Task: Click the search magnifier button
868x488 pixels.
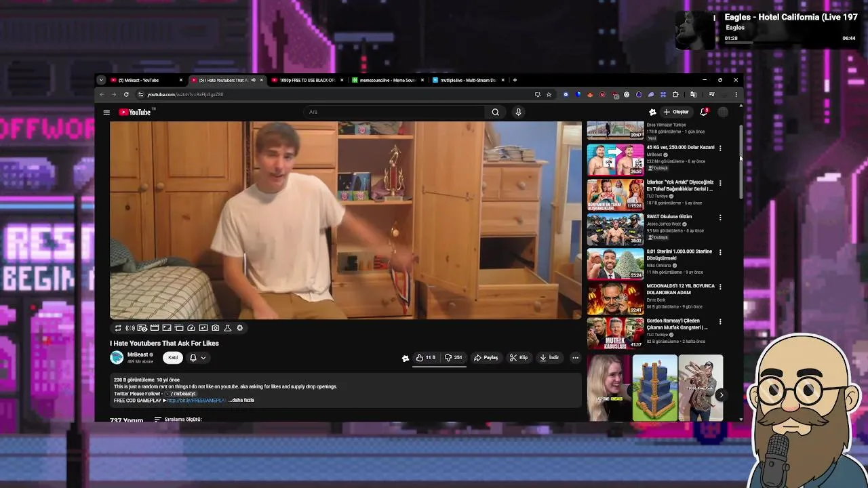Action: 496,112
